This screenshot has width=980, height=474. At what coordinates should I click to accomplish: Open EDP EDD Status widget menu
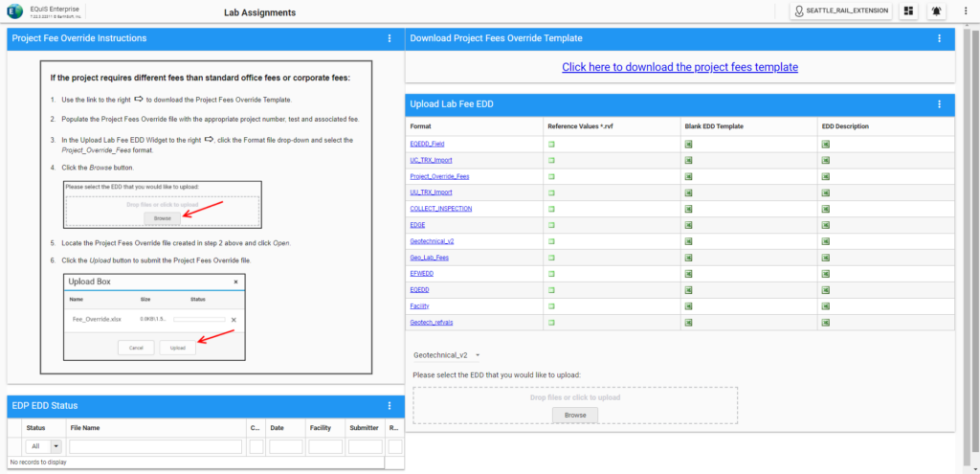tap(390, 406)
